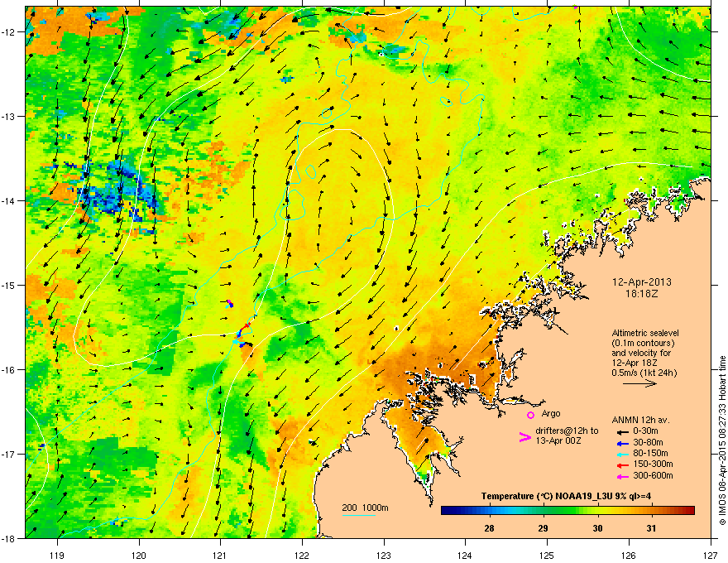Image resolution: width=728 pixels, height=563 pixels.
Task: Click the '80-150m' depth label
Action: 650,453
